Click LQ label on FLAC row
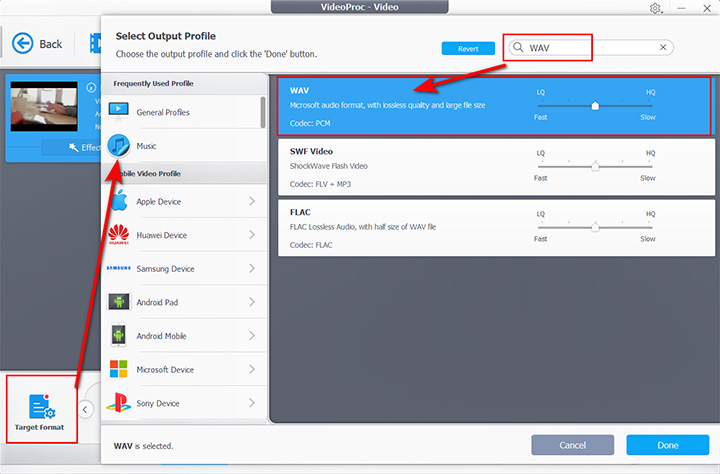The width and height of the screenshot is (720, 474). (540, 214)
